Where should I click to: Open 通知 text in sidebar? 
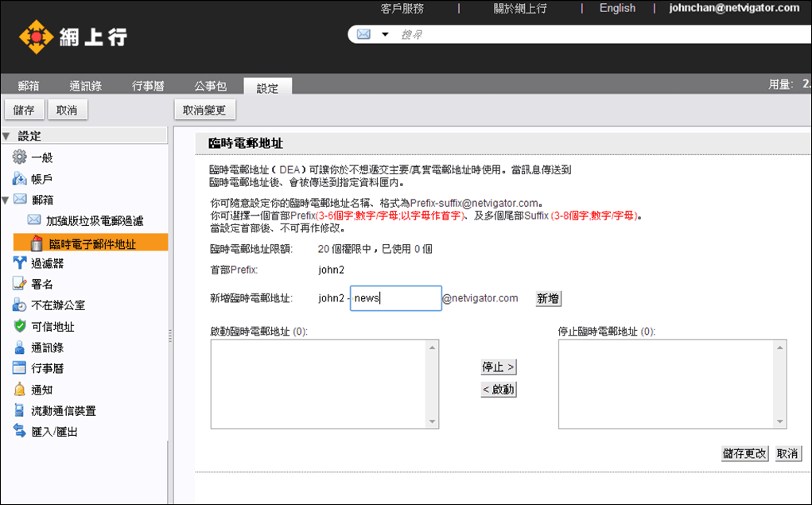(42, 390)
